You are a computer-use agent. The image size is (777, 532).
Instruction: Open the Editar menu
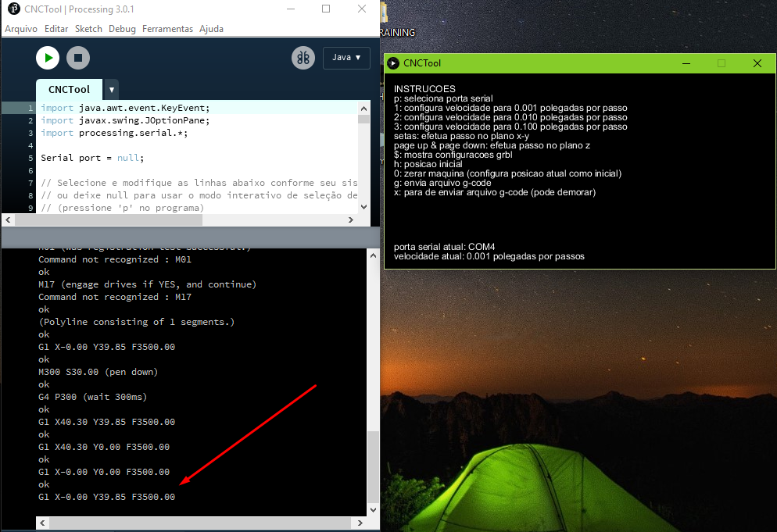56,29
